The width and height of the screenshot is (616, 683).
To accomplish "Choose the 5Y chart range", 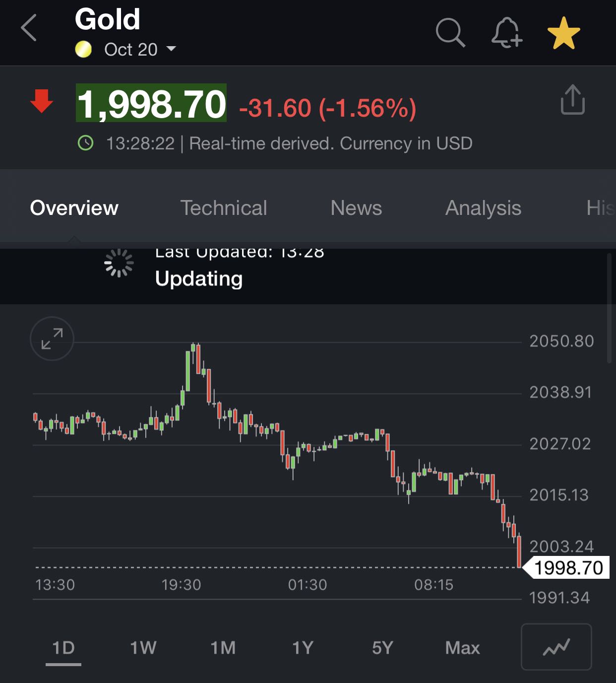I will coord(382,648).
